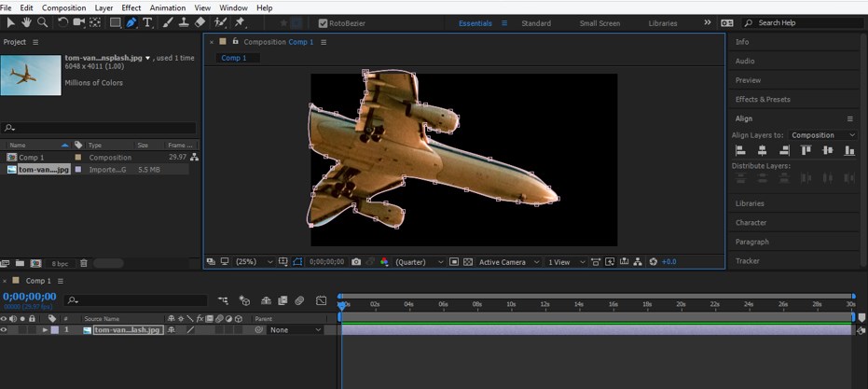Open the Character panel
868x389 pixels.
tap(751, 223)
